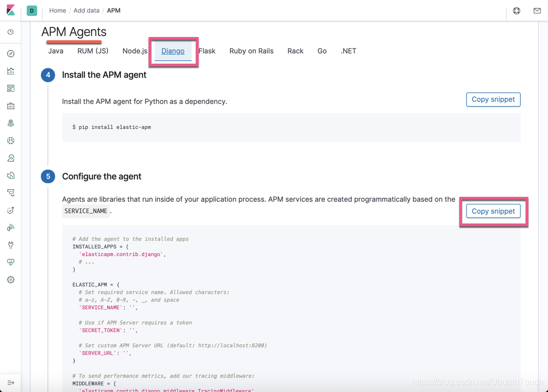Expand the side navigation menu
This screenshot has height=392, width=548.
pyautogui.click(x=11, y=383)
